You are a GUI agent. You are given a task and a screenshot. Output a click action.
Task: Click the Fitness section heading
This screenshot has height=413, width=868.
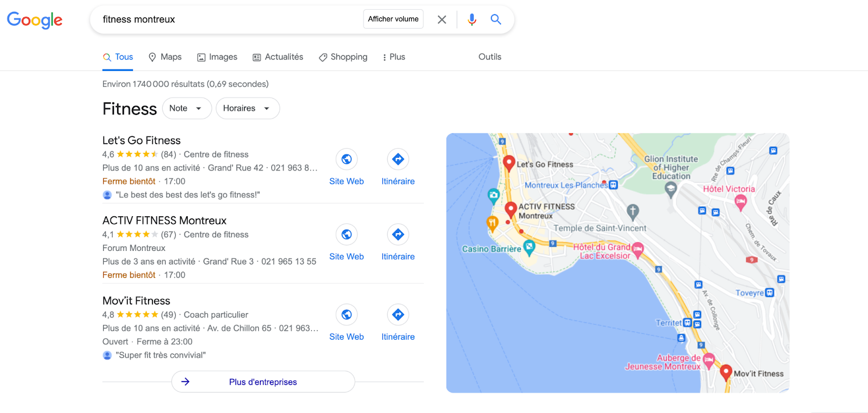[x=130, y=109]
